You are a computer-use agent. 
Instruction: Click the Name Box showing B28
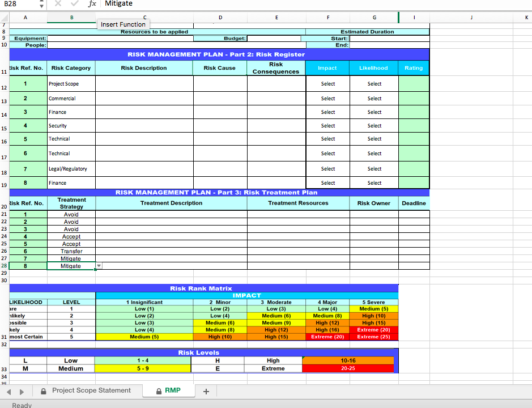[x=20, y=4]
